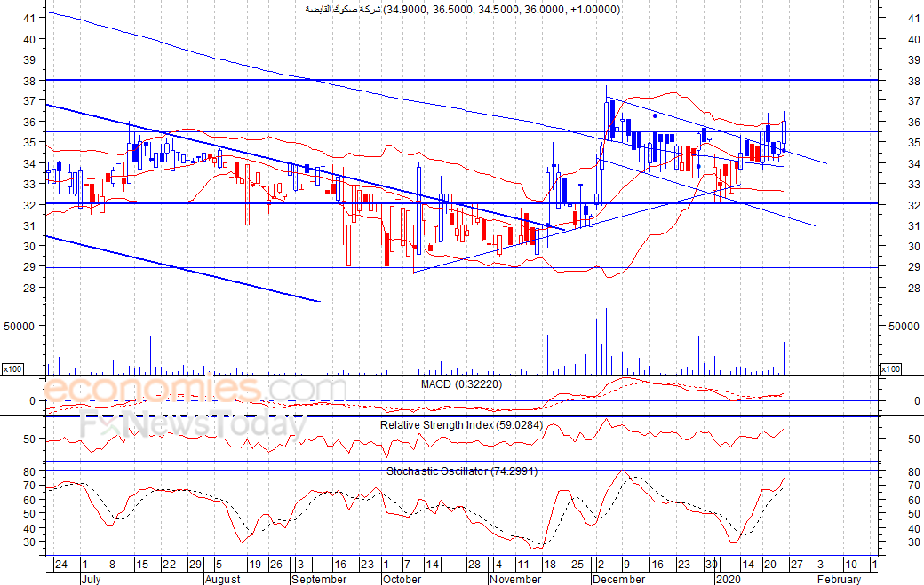Click price 41 on the left axis
924x585 pixels.
click(x=29, y=19)
